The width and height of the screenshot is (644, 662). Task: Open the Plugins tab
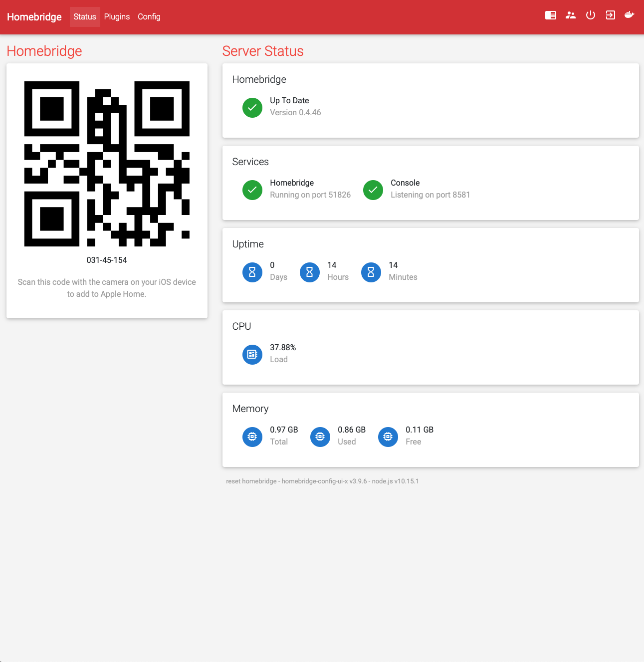tap(117, 17)
